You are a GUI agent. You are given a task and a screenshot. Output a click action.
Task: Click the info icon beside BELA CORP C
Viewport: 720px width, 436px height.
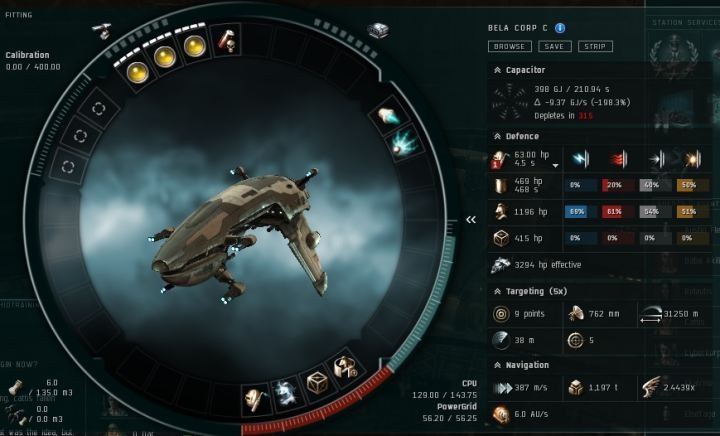point(560,28)
